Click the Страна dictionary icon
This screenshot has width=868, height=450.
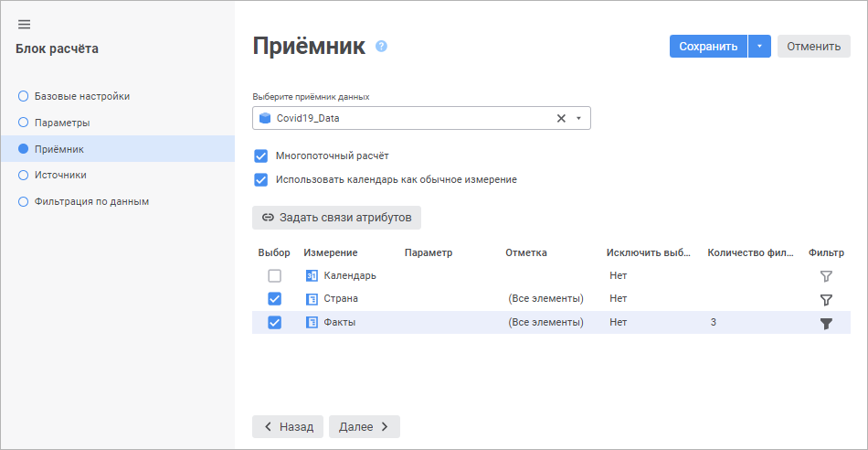(312, 299)
